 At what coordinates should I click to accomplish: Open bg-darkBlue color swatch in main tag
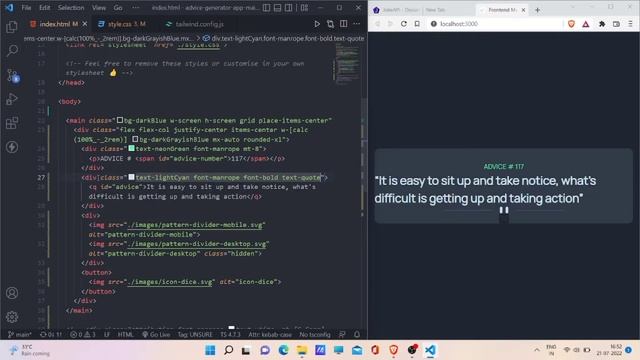(120, 120)
